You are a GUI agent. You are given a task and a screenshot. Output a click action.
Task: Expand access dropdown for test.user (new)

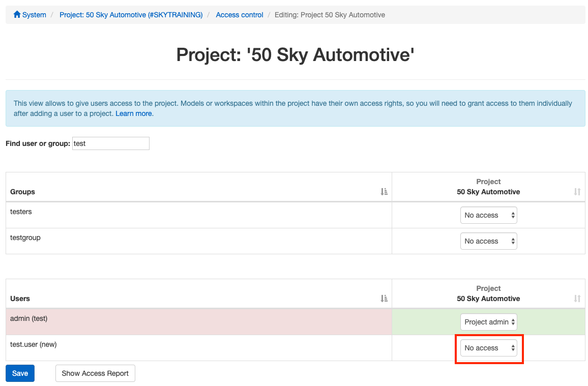click(488, 348)
